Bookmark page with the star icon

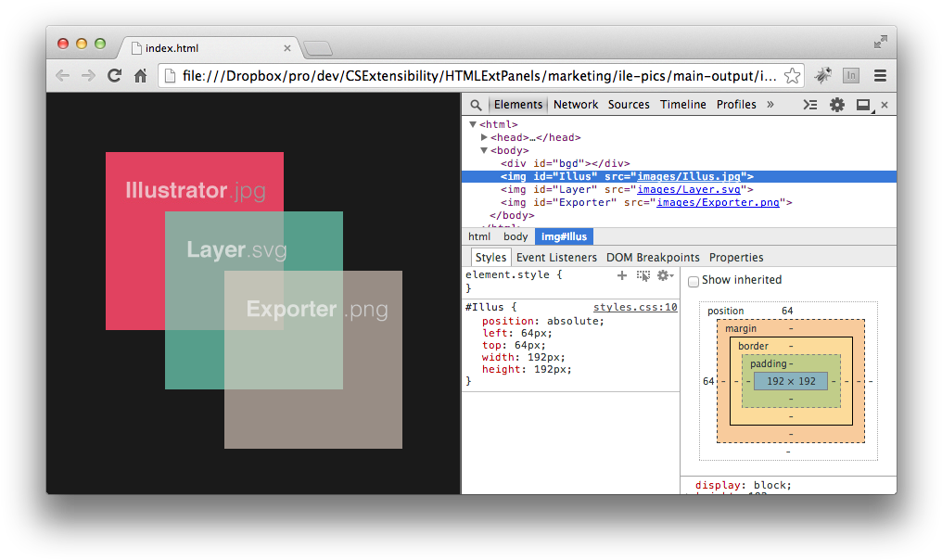(792, 76)
